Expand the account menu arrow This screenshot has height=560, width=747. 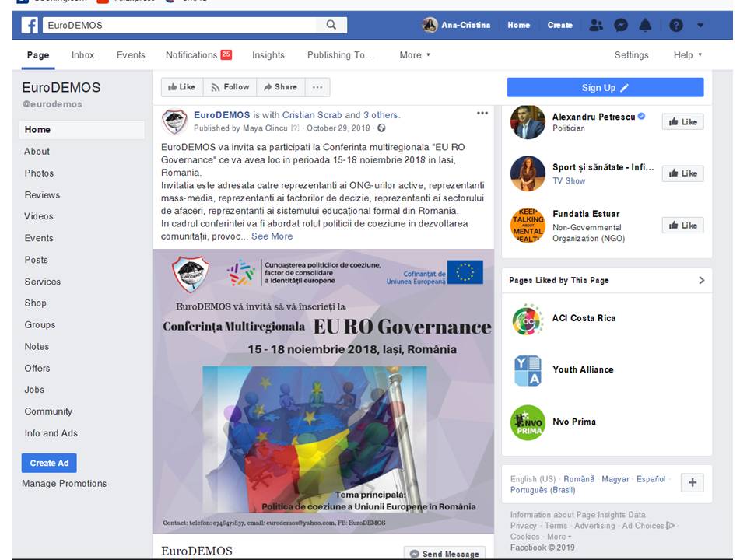pyautogui.click(x=700, y=25)
